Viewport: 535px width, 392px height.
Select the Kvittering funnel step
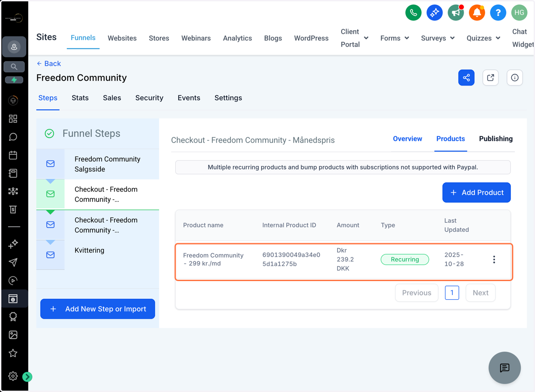coord(98,254)
